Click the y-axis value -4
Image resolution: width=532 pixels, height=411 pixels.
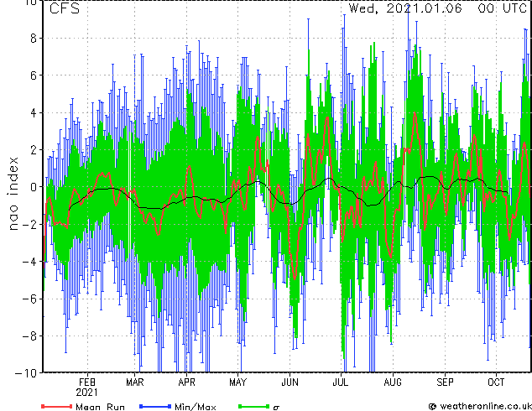pyautogui.click(x=29, y=262)
